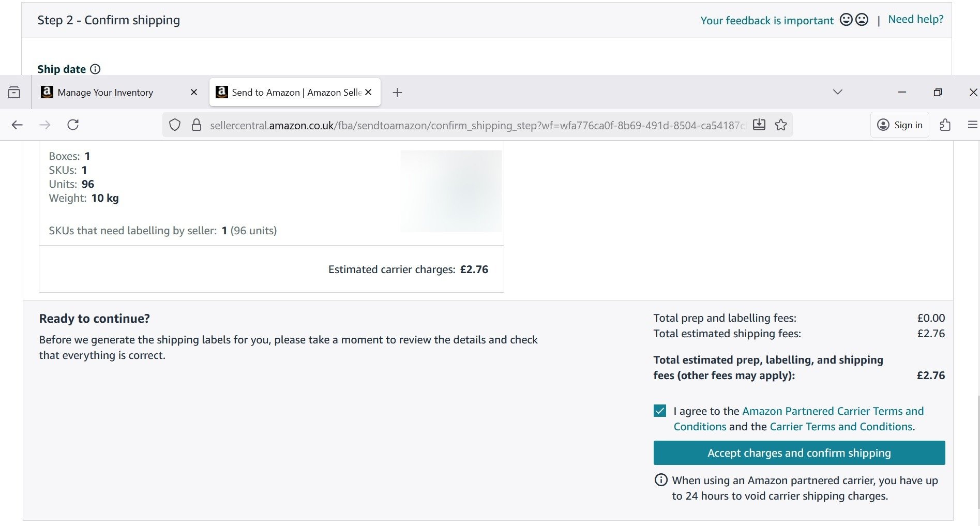Screen dimensions: 980x526
Task: Expand the list all tabs chevron
Action: 838,92
